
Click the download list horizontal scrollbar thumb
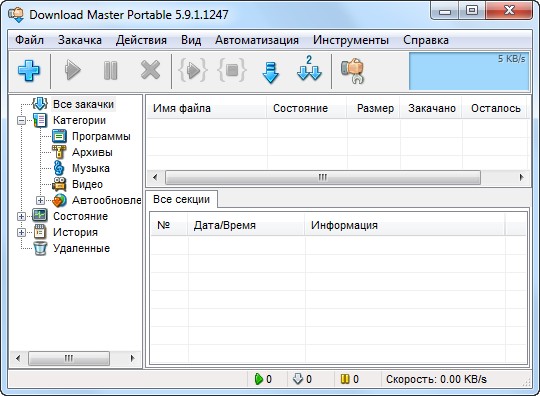point(323,177)
